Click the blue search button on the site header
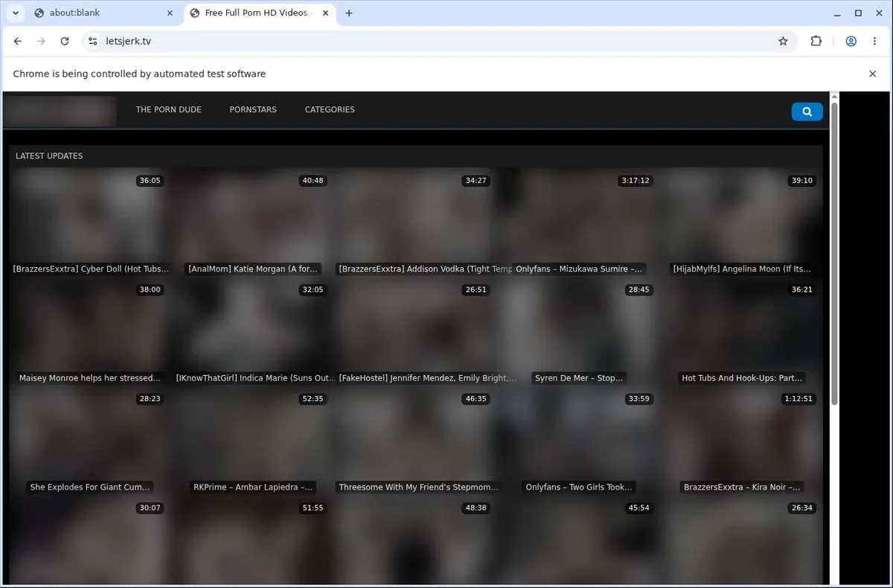Viewport: 893px width, 588px height. (807, 112)
